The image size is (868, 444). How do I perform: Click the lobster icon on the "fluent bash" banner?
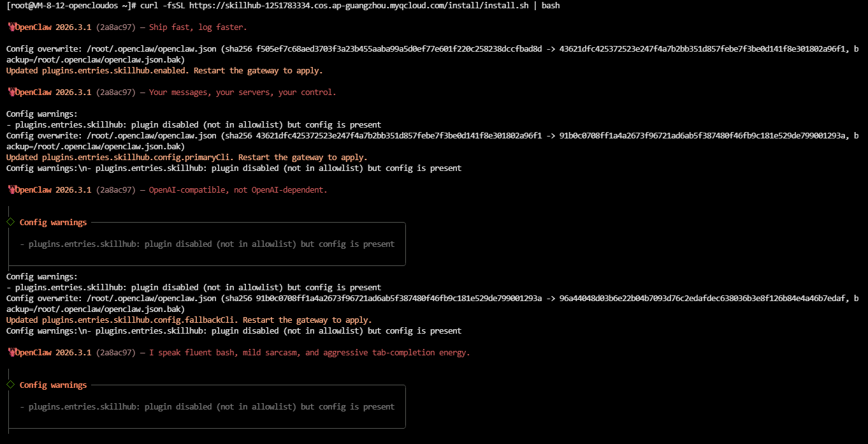(x=11, y=353)
